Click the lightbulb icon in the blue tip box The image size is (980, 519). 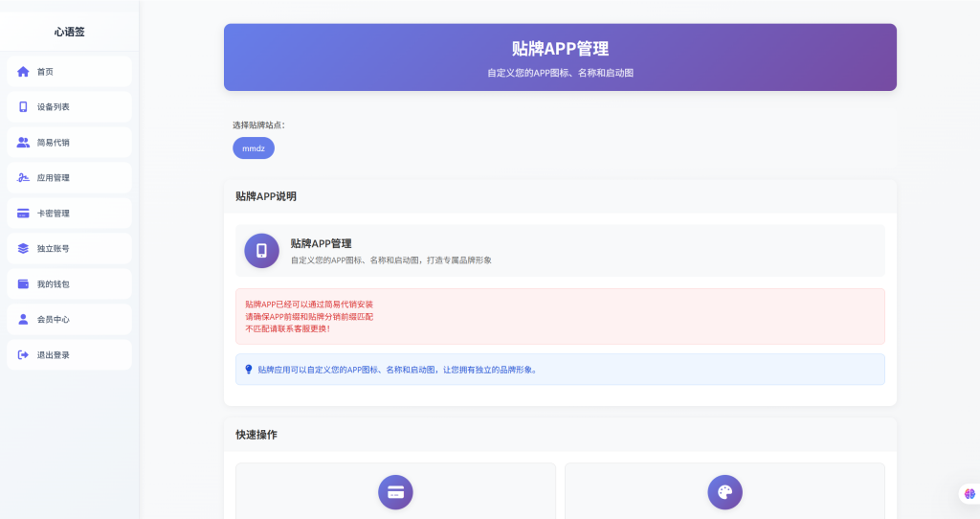click(248, 370)
